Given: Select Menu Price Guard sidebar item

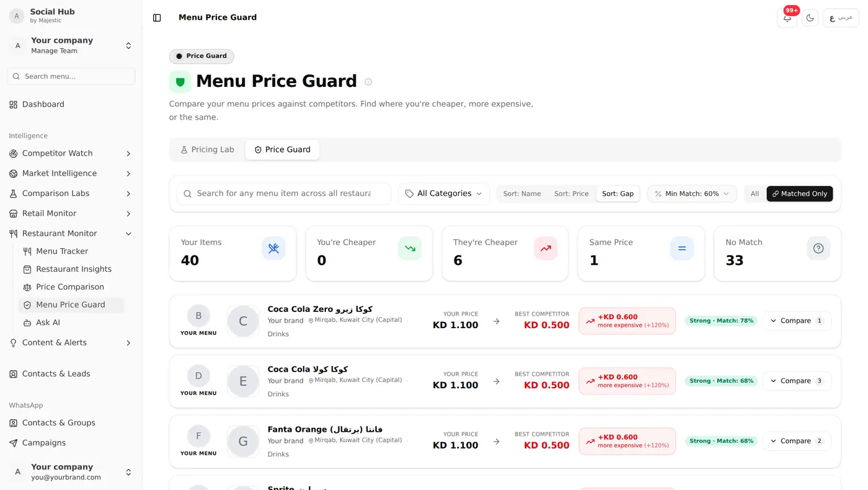Looking at the screenshot, I should tap(71, 305).
